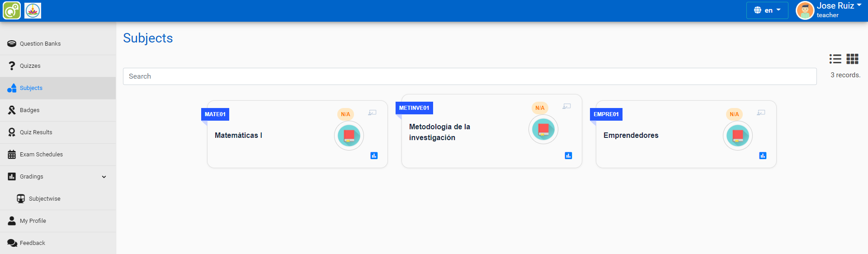Click the classroom icon on Emprendedores card
The height and width of the screenshot is (254, 868).
tap(761, 113)
